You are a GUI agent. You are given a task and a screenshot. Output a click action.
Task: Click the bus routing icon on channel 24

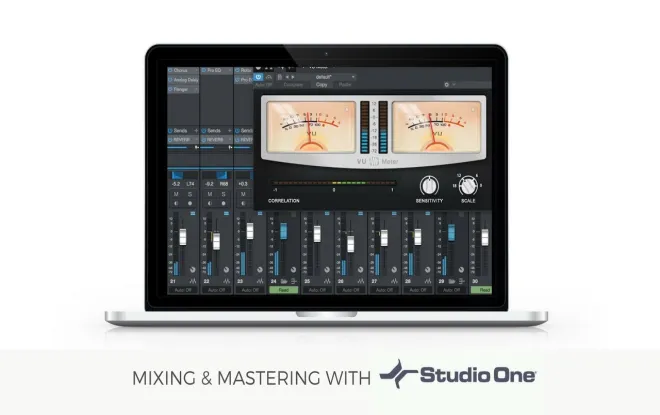(294, 281)
